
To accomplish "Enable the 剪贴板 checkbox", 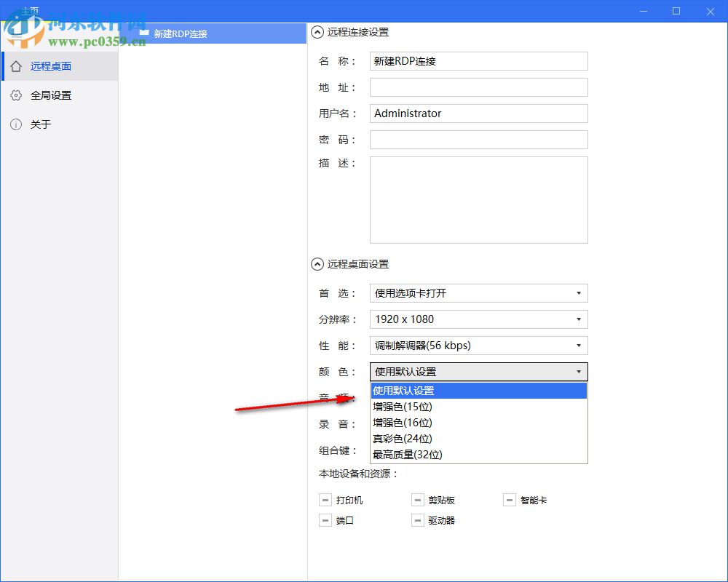I will [418, 500].
